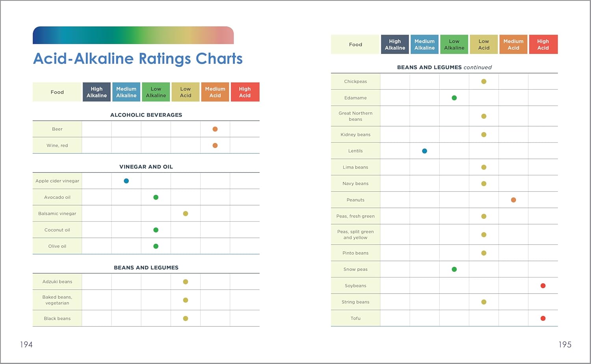
Task: Click the Chickpeas food label
Action: click(355, 81)
